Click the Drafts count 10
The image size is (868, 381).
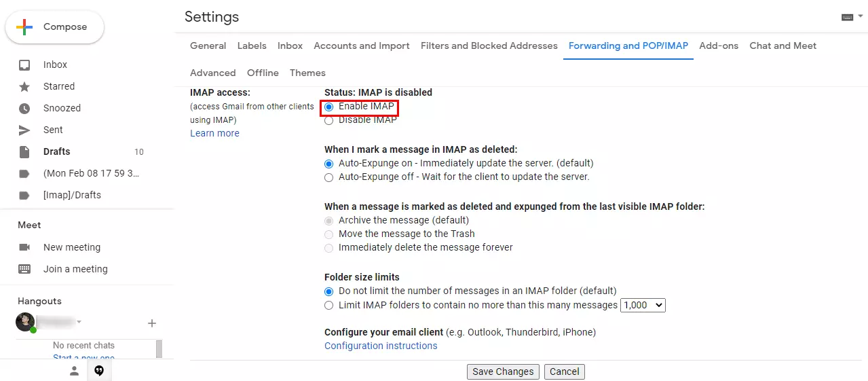pos(139,152)
